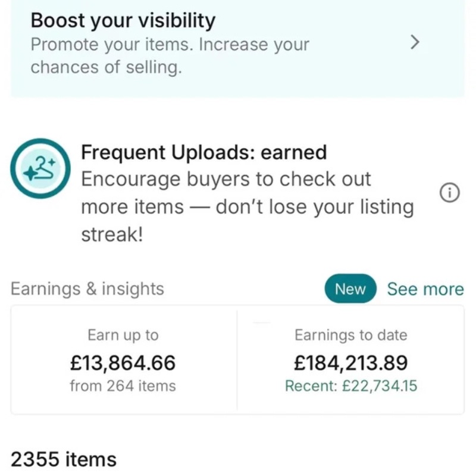
Task: Click the 'streak!' line of the badge description
Action: 112,234
